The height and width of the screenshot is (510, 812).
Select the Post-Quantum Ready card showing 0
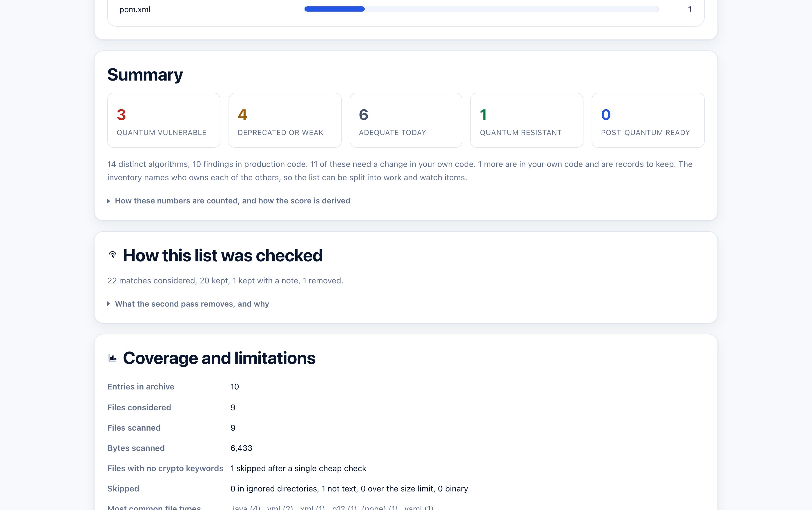(x=648, y=120)
